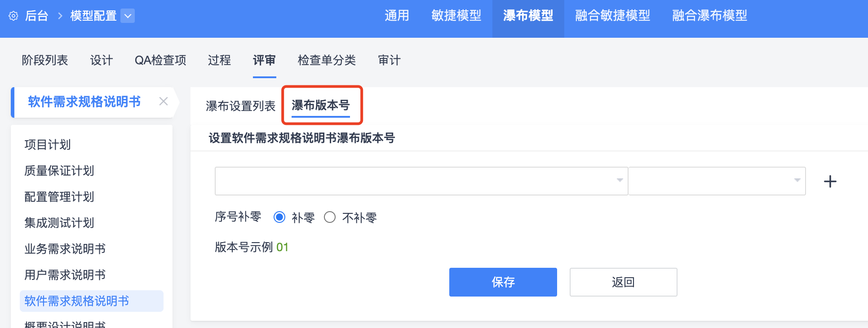Open 用户需求说明书 in the sidebar

(x=65, y=275)
